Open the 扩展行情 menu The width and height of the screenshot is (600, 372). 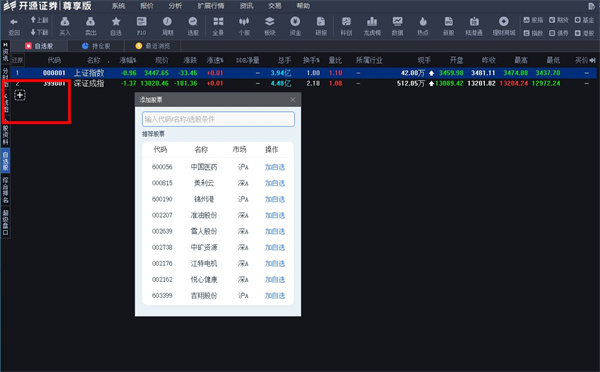click(x=211, y=6)
